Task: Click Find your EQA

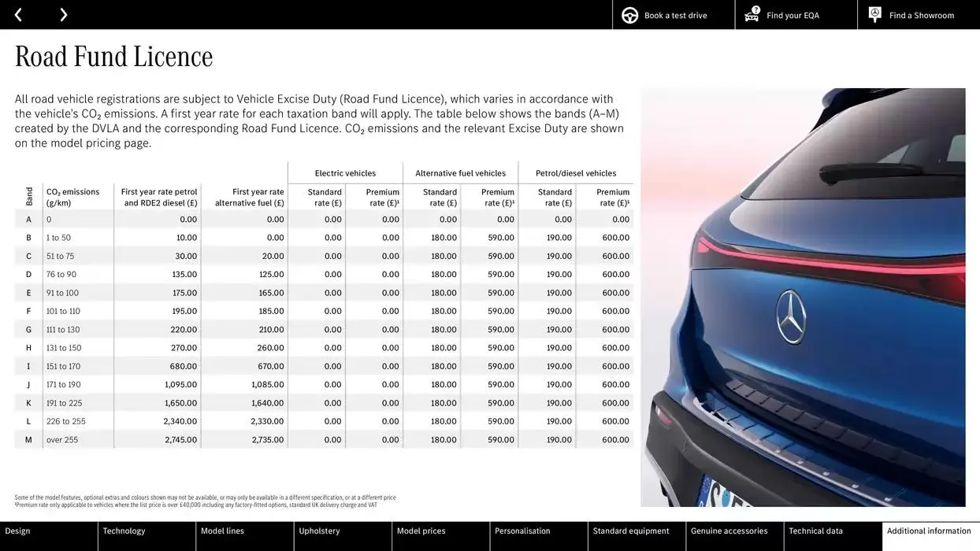Action: click(795, 14)
